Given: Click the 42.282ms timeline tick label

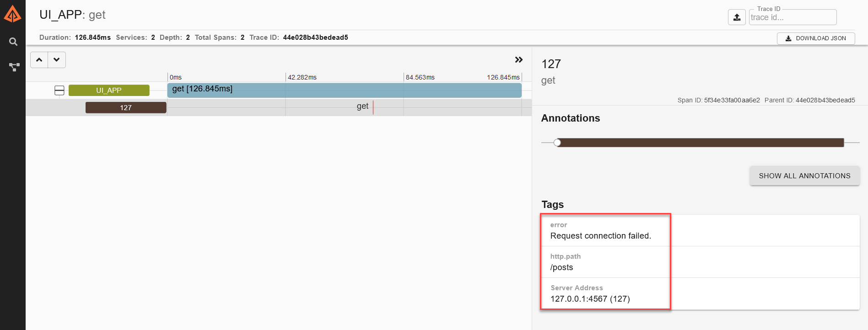Looking at the screenshot, I should [x=302, y=77].
